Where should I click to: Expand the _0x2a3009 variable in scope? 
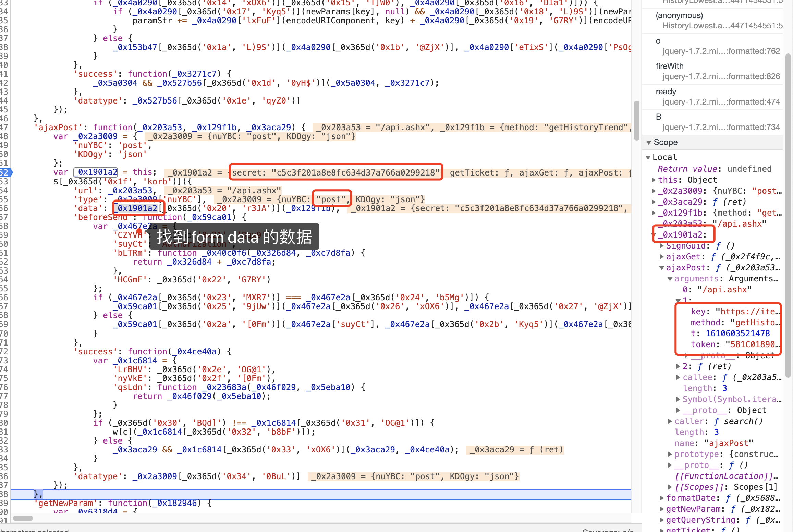point(654,191)
